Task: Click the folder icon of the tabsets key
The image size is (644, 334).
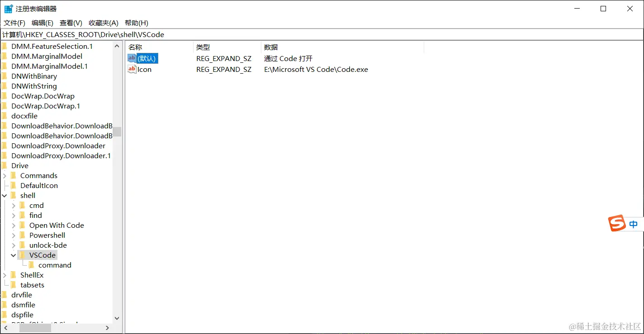Action: pos(14,285)
